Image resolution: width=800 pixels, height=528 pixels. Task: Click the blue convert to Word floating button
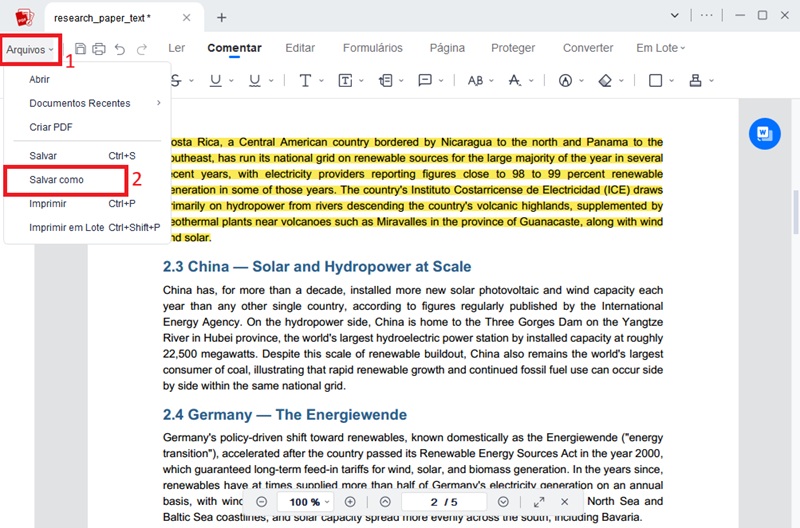[x=764, y=134]
